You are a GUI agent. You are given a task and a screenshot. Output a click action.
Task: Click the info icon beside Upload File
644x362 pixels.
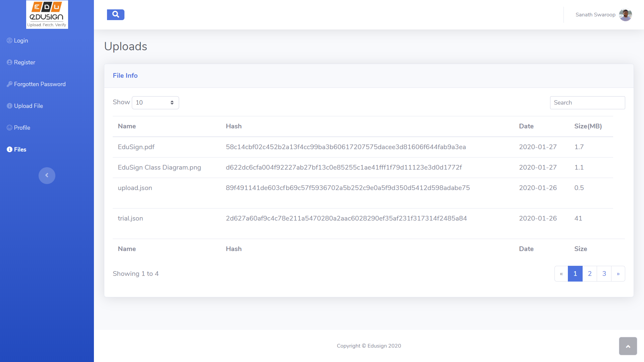tap(9, 106)
